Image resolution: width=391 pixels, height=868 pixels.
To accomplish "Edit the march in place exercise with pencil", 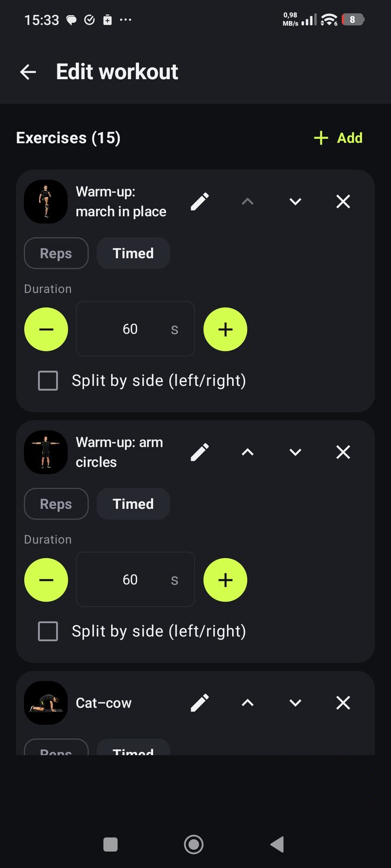I will [200, 202].
